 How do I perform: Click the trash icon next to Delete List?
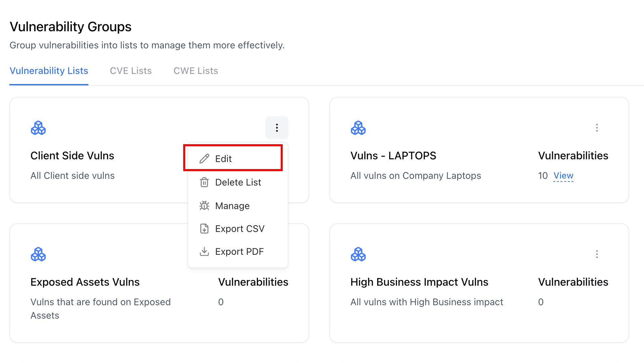204,182
